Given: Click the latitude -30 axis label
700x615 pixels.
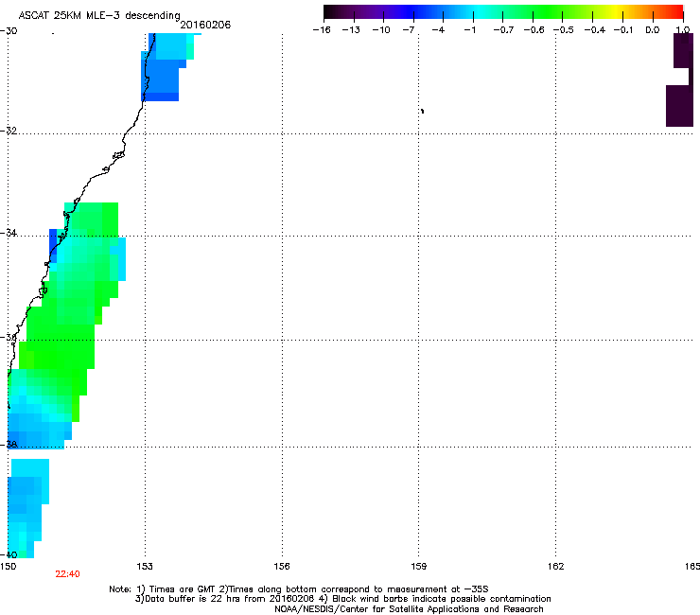Looking at the screenshot, I should tap(9, 31).
